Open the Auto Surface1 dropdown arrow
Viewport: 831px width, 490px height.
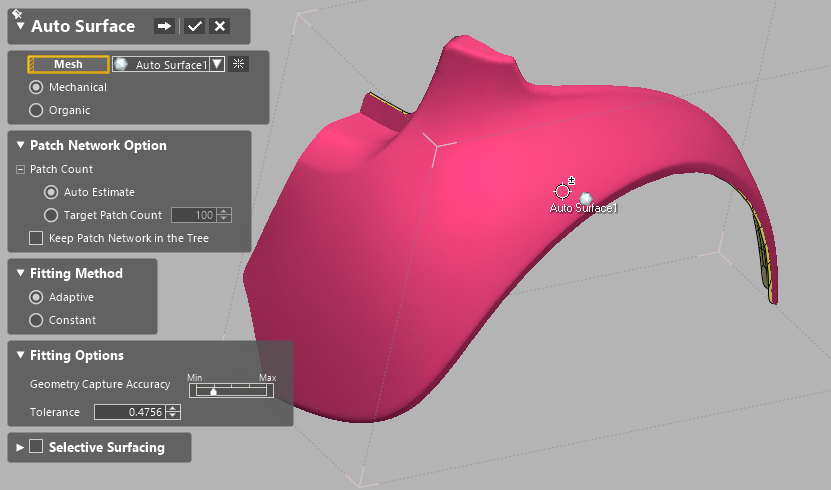(x=217, y=64)
